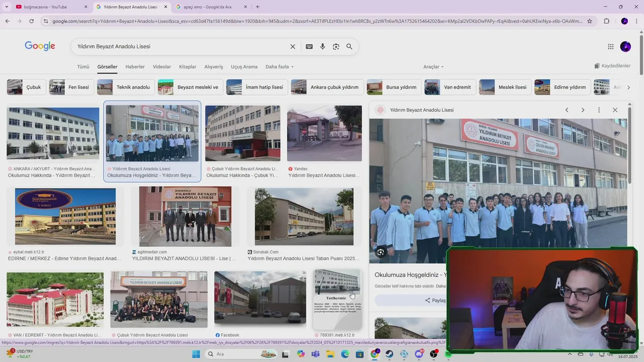Switch to the Tümü tab

(x=83, y=67)
